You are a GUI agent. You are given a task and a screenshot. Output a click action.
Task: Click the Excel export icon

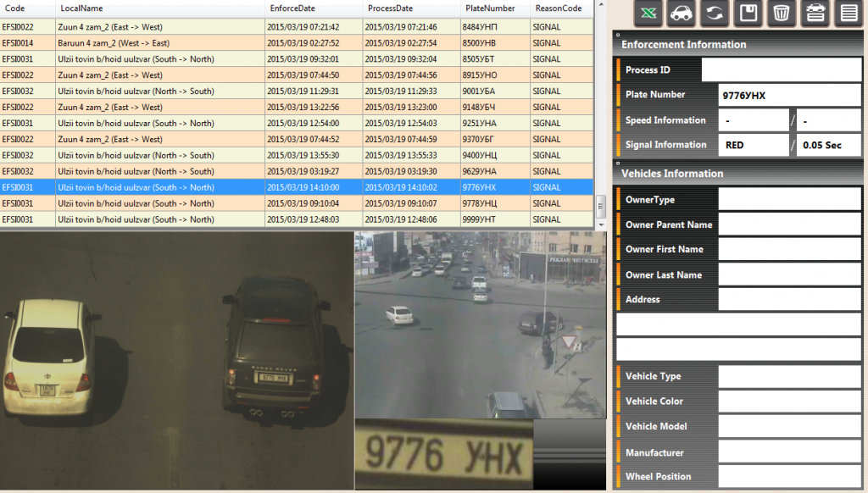click(x=648, y=13)
